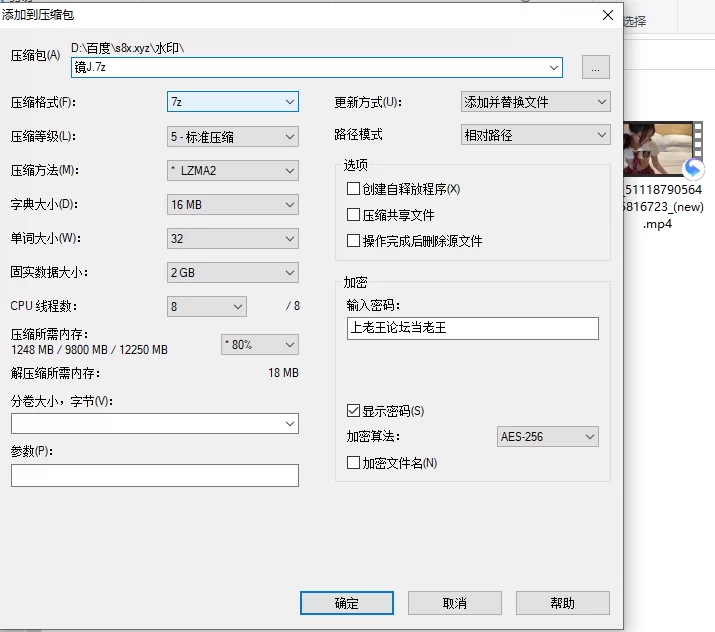The width and height of the screenshot is (715, 632).
Task: Click the browse button next to archive path
Action: [596, 67]
